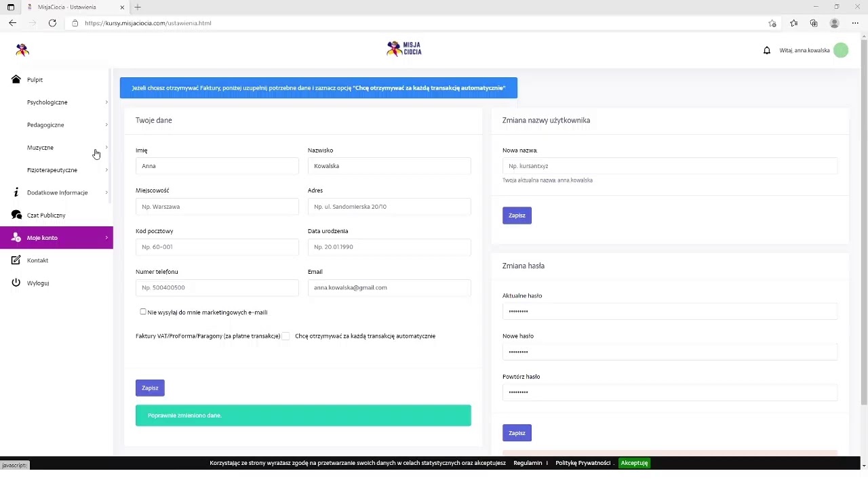Accept cookies with the Akceptuję button

coord(634,463)
